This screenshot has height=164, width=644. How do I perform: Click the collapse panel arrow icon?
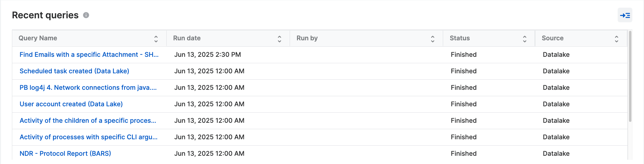click(x=625, y=15)
